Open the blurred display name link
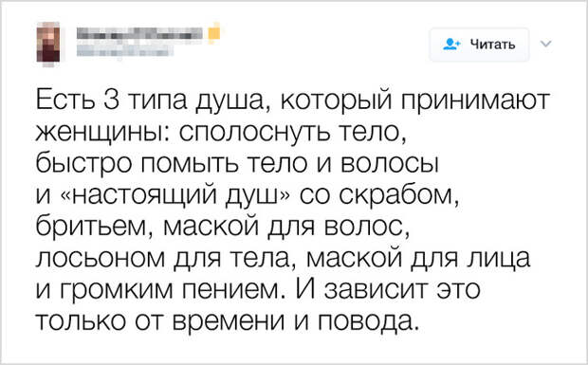The image size is (588, 365). [x=139, y=33]
